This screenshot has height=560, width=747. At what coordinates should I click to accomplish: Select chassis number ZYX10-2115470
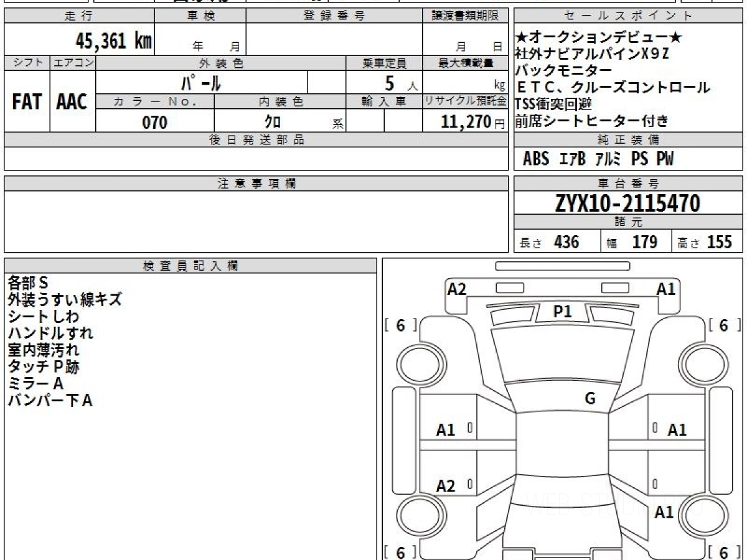coord(628,203)
